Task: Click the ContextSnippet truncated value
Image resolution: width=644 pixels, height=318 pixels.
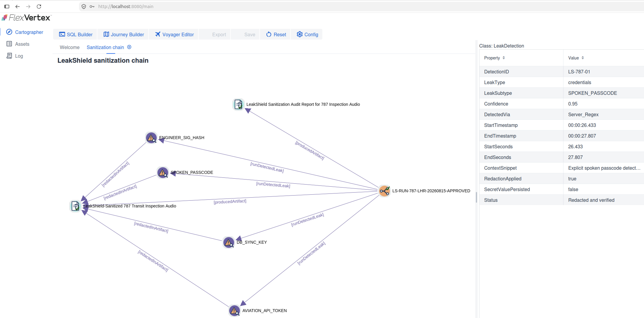Action: (604, 168)
